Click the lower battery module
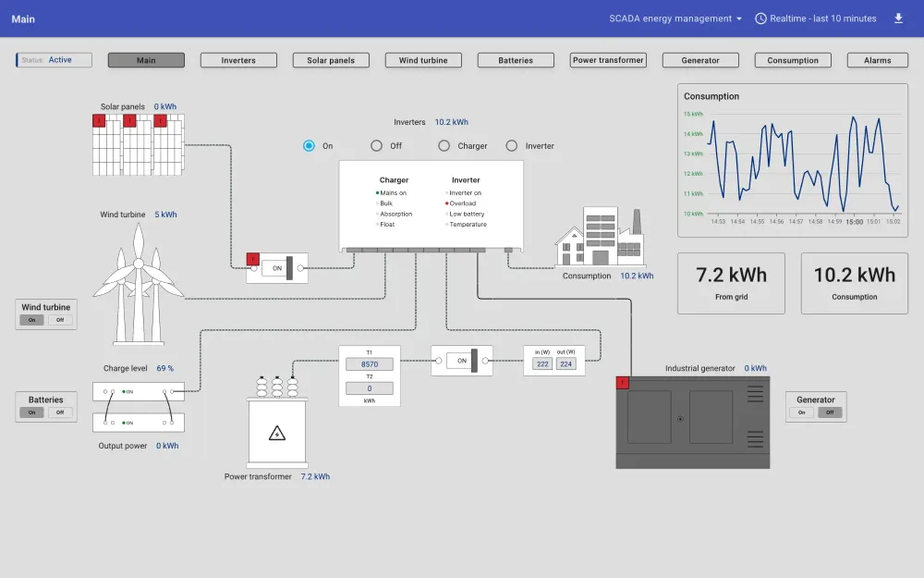The height and width of the screenshot is (578, 924). 139,423
